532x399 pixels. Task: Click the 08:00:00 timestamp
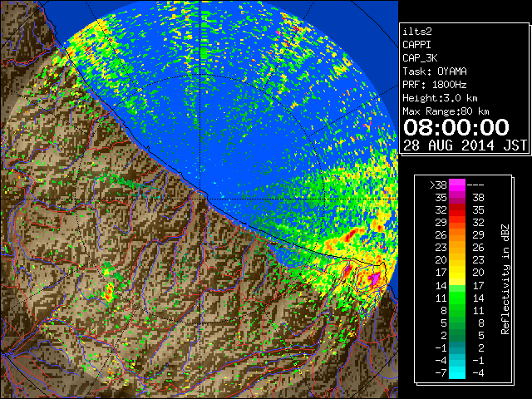pos(456,127)
